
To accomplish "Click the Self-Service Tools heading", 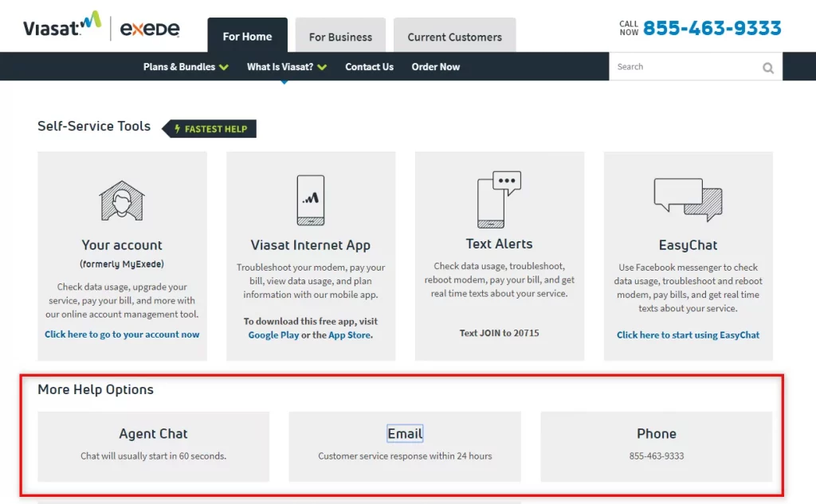I will 94,126.
